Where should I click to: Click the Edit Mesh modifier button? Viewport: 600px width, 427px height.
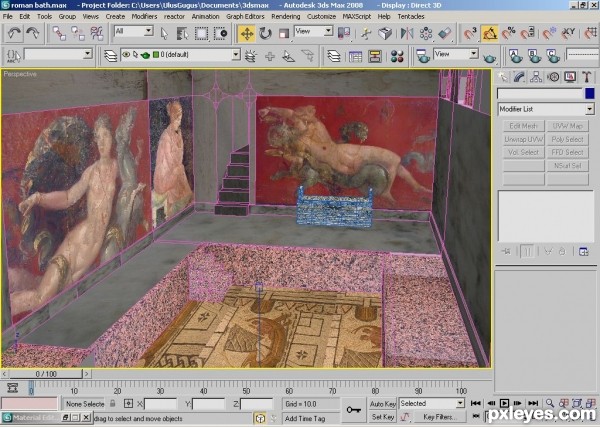click(523, 126)
